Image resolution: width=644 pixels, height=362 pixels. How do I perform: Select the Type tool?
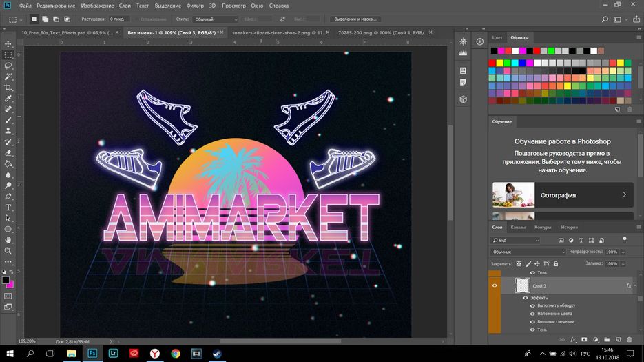coord(8,208)
